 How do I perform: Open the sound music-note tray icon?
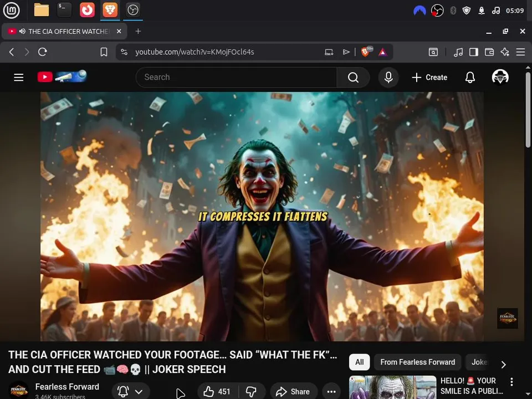coord(495,11)
